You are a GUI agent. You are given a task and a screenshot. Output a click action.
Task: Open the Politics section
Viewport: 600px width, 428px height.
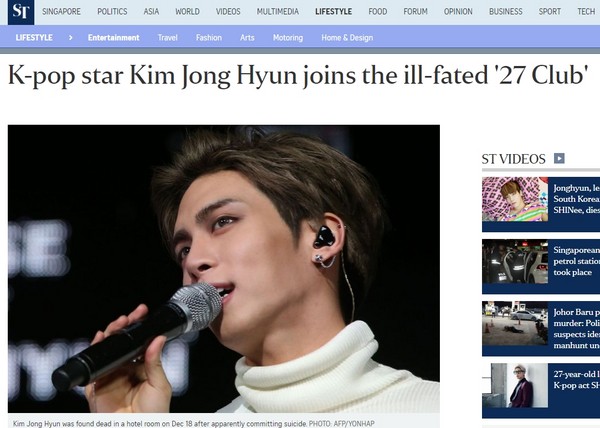coord(112,11)
